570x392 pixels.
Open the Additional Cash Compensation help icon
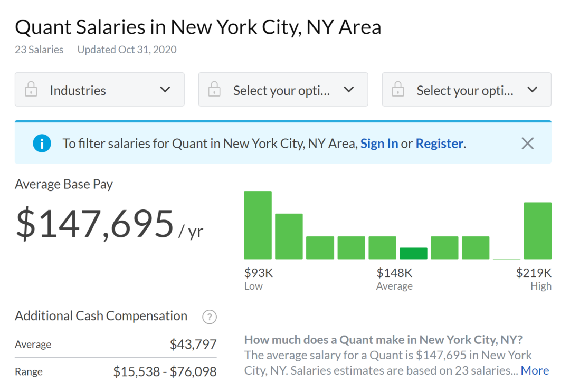click(210, 317)
